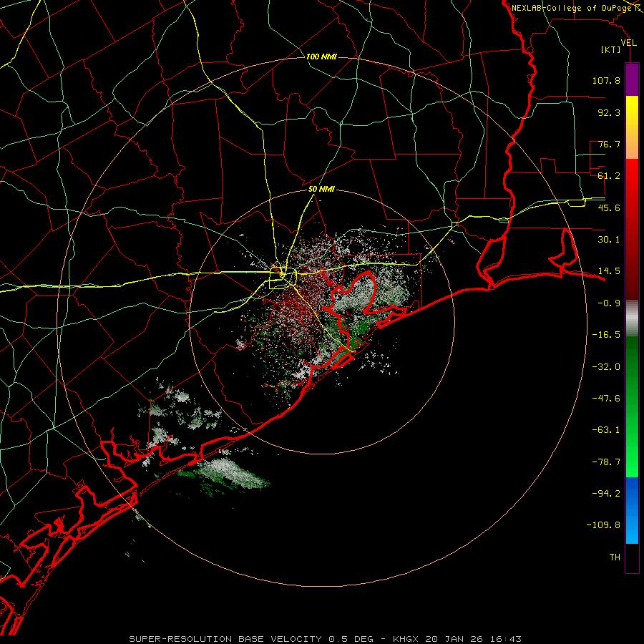Click the 61.2 velocity scale value
Viewport: 644px width, 644px height.
(609, 176)
